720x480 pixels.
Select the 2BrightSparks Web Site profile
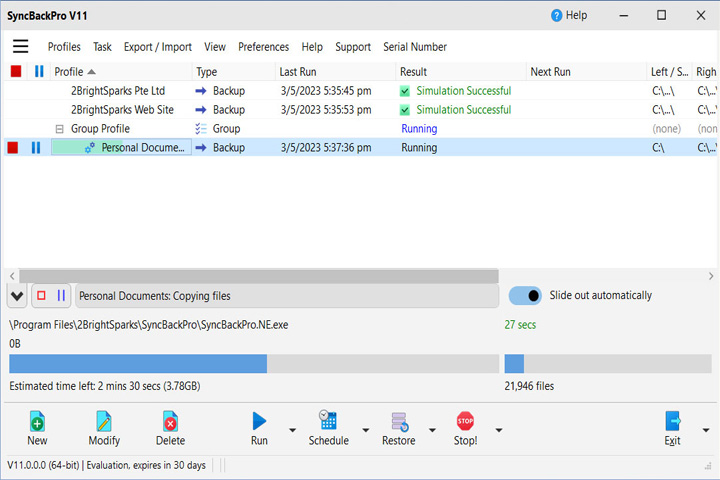tap(122, 110)
